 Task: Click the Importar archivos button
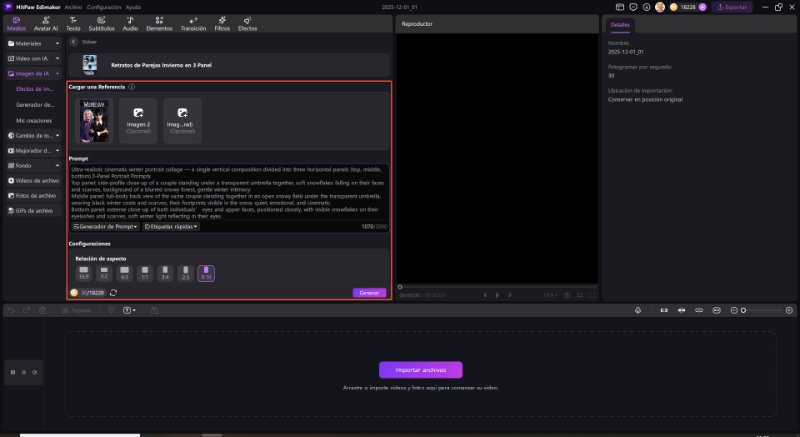tap(421, 370)
